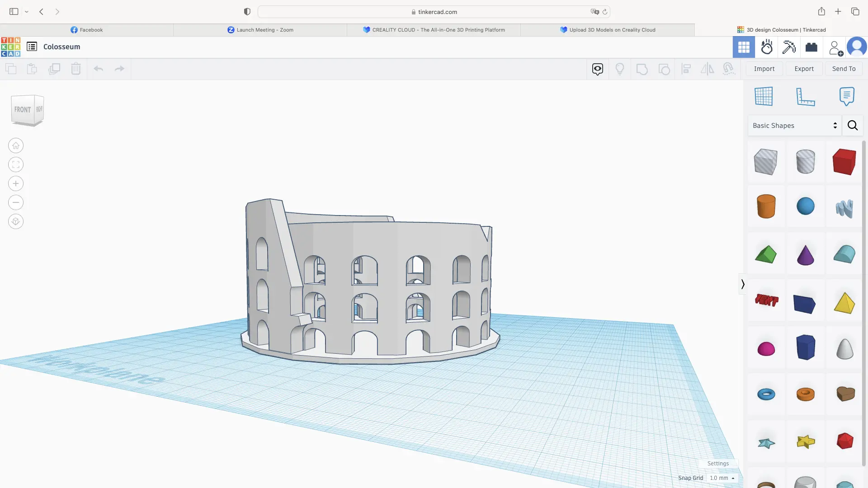
Task: Click the Group shapes icon
Action: [642, 69]
